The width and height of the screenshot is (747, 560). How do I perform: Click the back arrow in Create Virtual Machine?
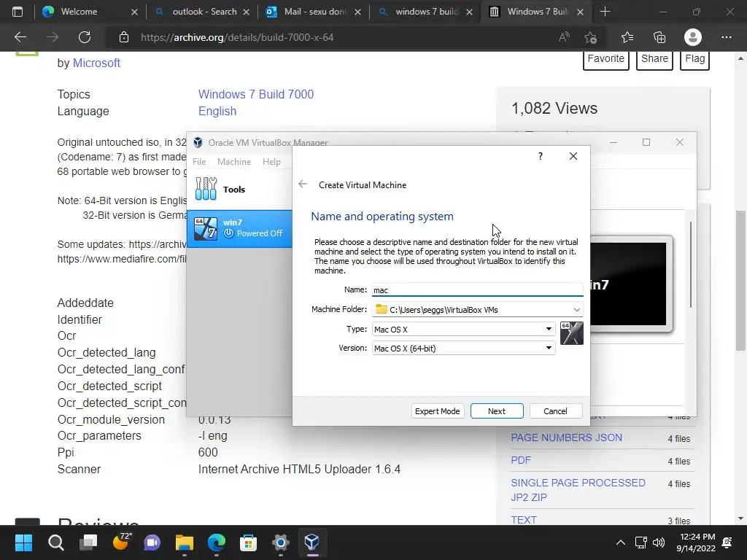(x=303, y=184)
